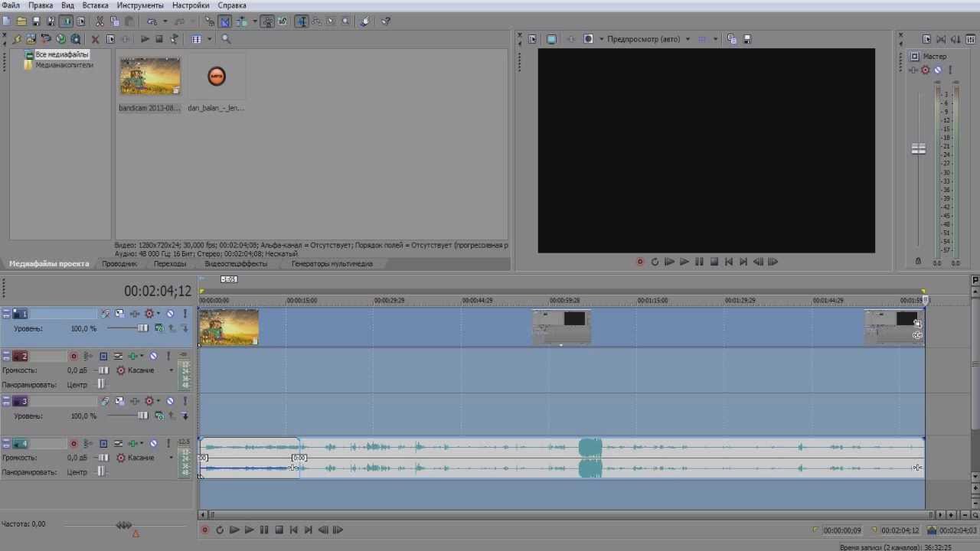
Task: Click the Copy icon in main toolbar
Action: [115, 21]
